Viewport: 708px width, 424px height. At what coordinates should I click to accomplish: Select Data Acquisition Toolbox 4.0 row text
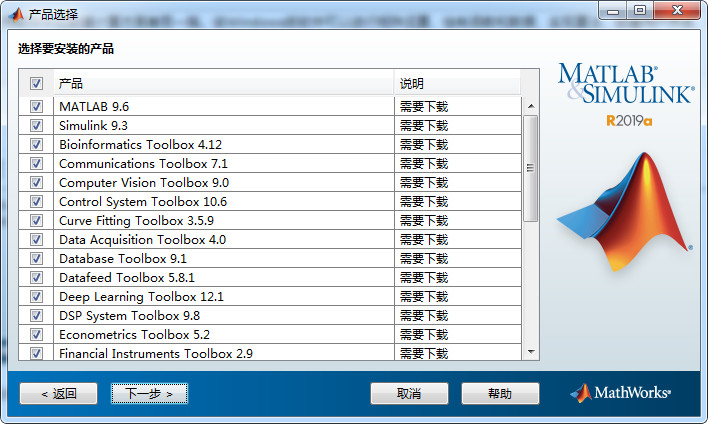coord(143,239)
